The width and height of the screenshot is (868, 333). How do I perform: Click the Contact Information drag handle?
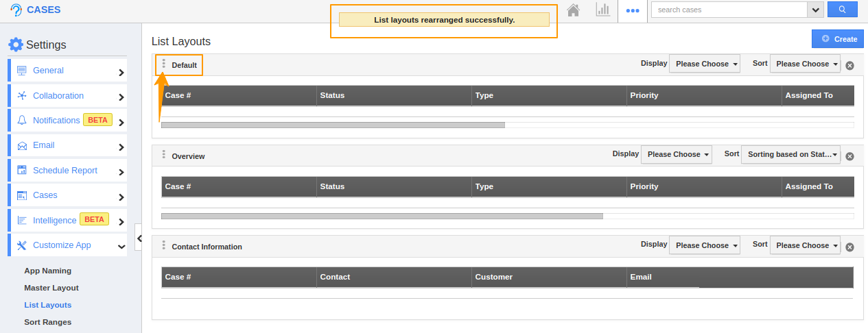tap(163, 245)
